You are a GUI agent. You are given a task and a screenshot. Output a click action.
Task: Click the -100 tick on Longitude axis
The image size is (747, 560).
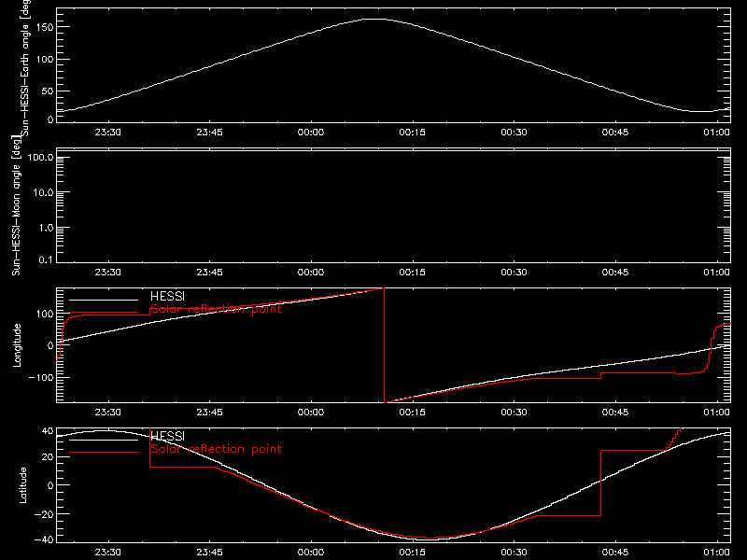click(x=41, y=377)
